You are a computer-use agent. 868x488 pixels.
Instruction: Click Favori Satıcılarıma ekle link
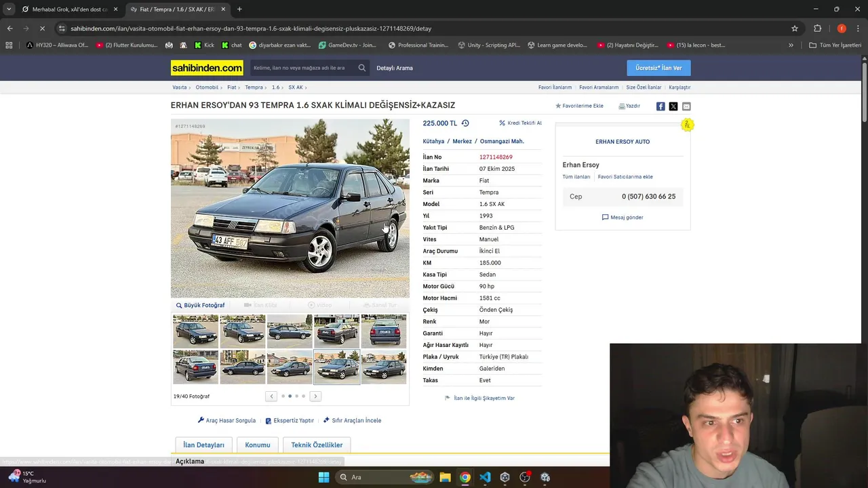[x=625, y=177]
